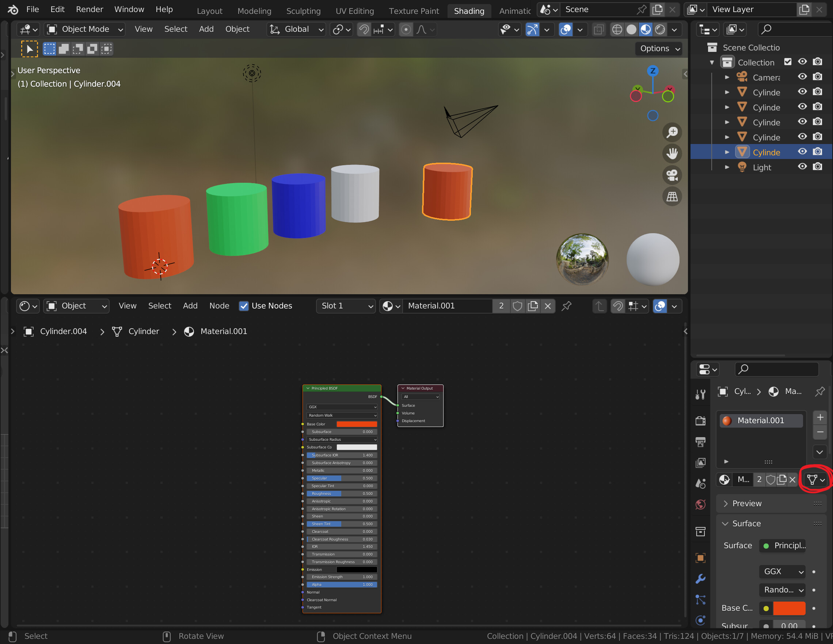Image resolution: width=833 pixels, height=644 pixels.
Task: Open the Render menu
Action: tap(89, 10)
